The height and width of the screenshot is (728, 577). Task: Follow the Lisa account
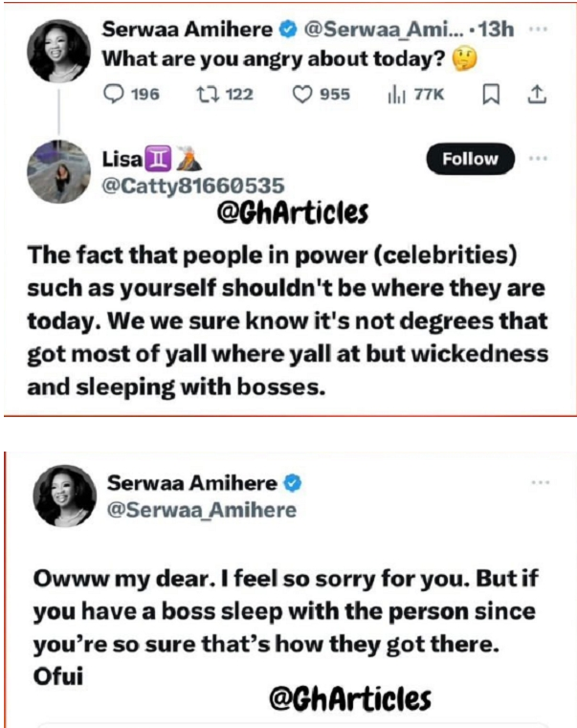tap(470, 159)
